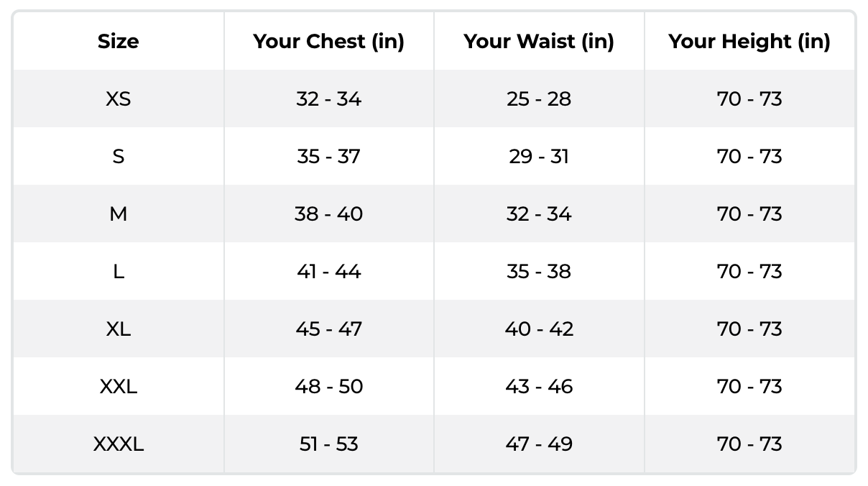868x486 pixels.
Task: Select the XL size cell
Action: tap(118, 329)
